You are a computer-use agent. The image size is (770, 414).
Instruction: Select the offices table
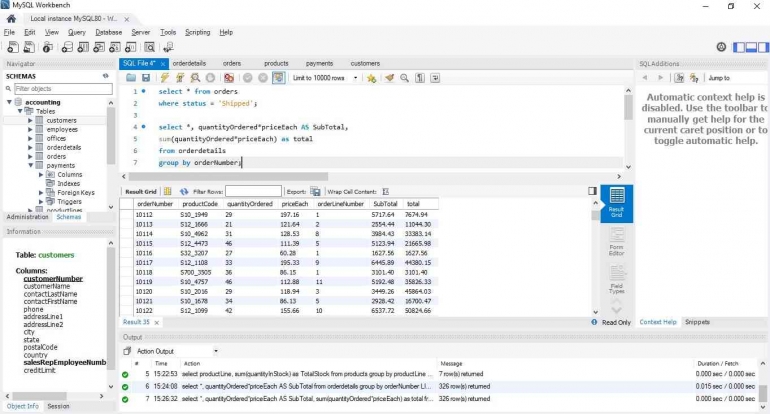(x=56, y=138)
